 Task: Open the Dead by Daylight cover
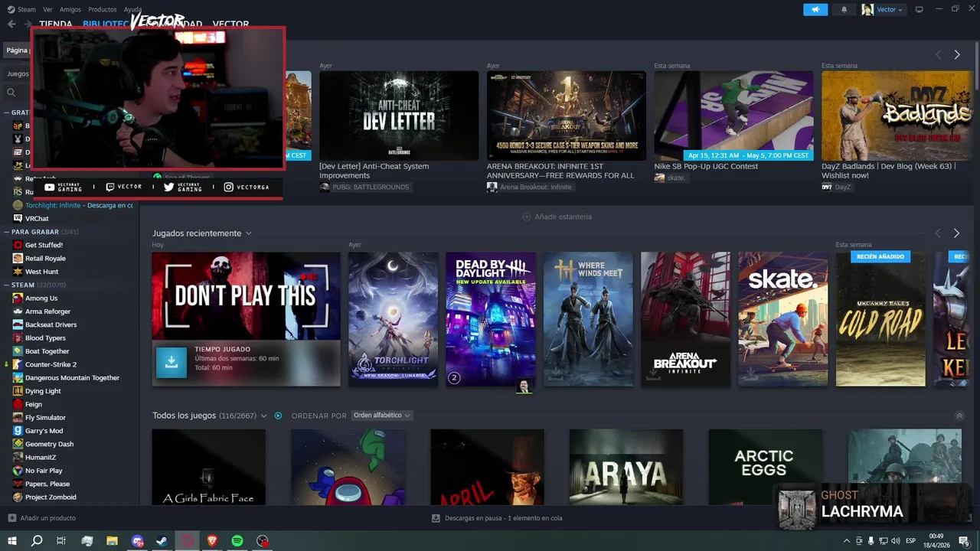491,319
